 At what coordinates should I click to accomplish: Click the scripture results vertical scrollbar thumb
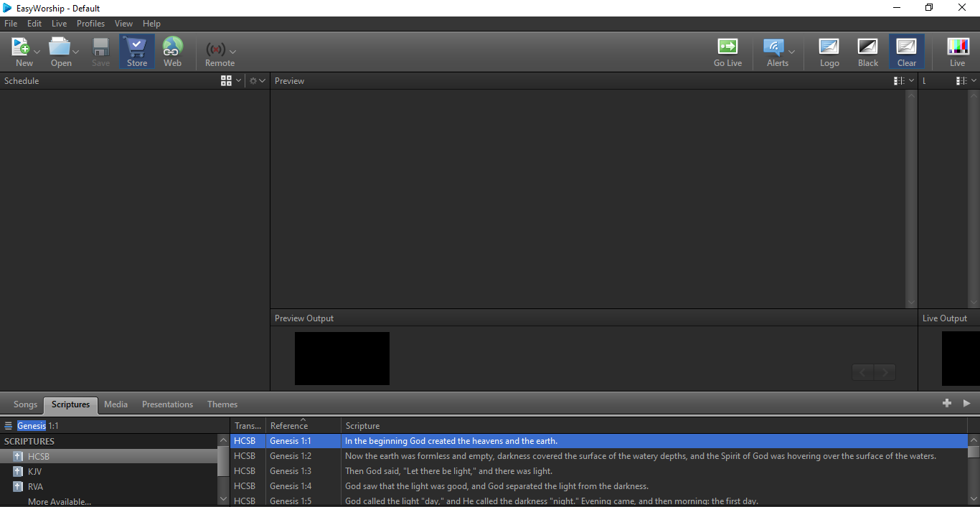click(x=974, y=452)
